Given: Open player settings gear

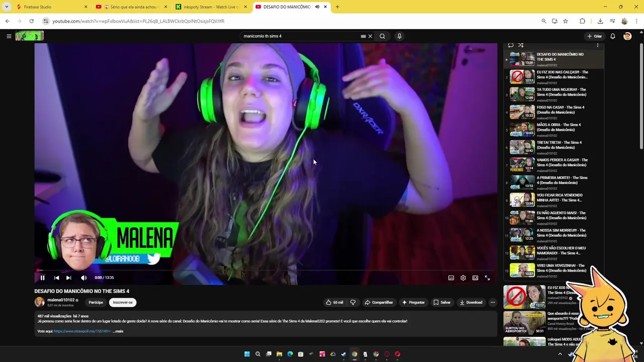Looking at the screenshot, I should point(463,278).
